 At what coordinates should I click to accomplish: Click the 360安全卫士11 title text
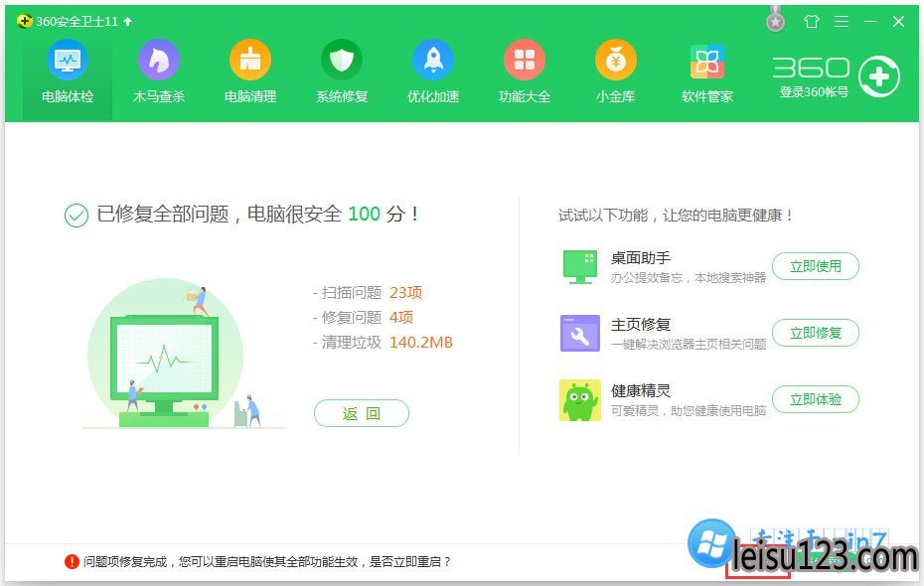click(x=77, y=22)
